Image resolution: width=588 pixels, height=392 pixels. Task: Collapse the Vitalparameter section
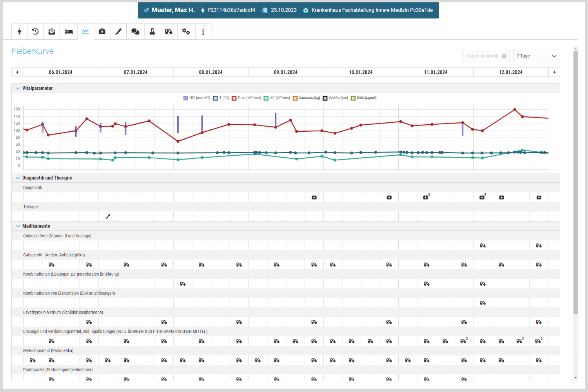point(18,89)
